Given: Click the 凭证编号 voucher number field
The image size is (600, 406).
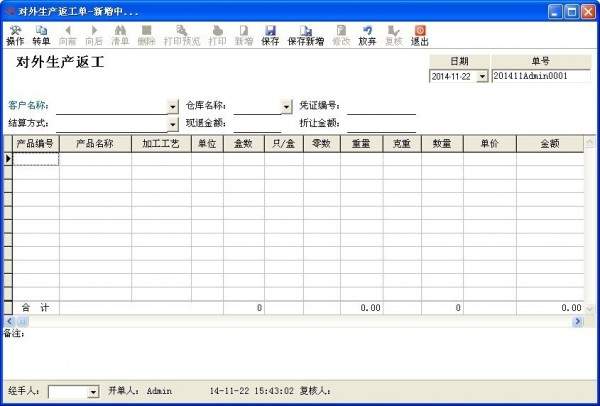Looking at the screenshot, I should click(380, 106).
